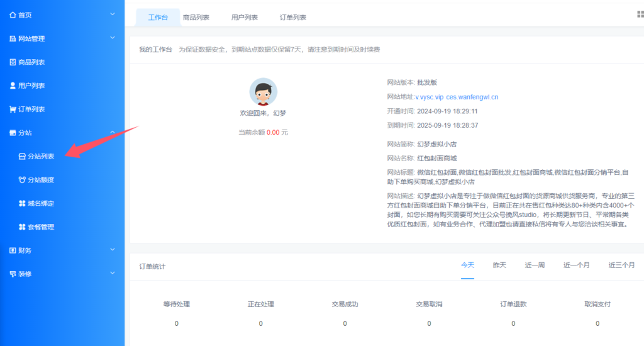The image size is (644, 346).
Task: Click the grid icon at top right
Action: click(640, 14)
